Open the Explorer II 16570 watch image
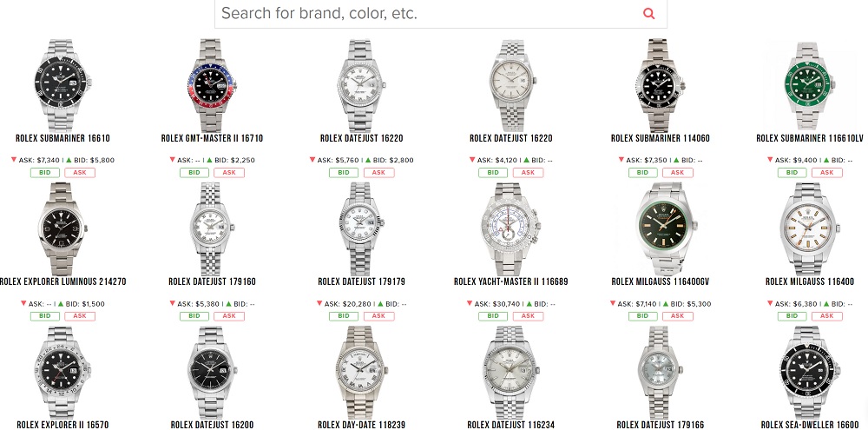The width and height of the screenshot is (868, 430). [62, 372]
